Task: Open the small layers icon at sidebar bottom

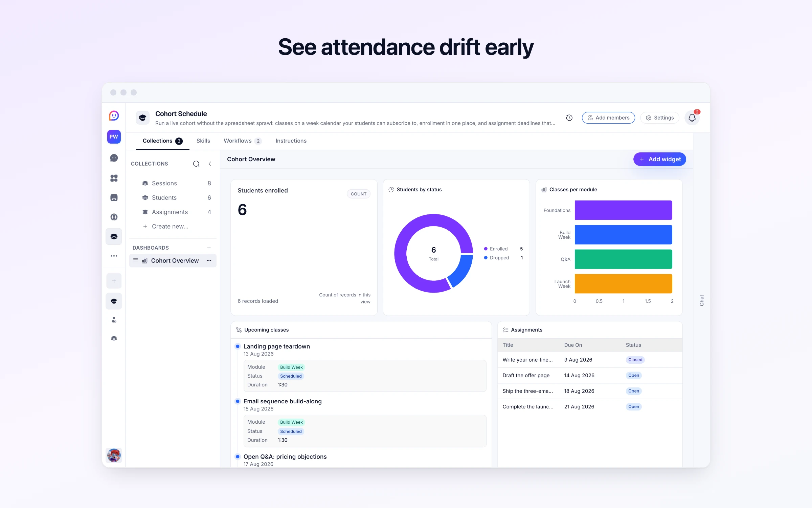Action: click(x=114, y=338)
